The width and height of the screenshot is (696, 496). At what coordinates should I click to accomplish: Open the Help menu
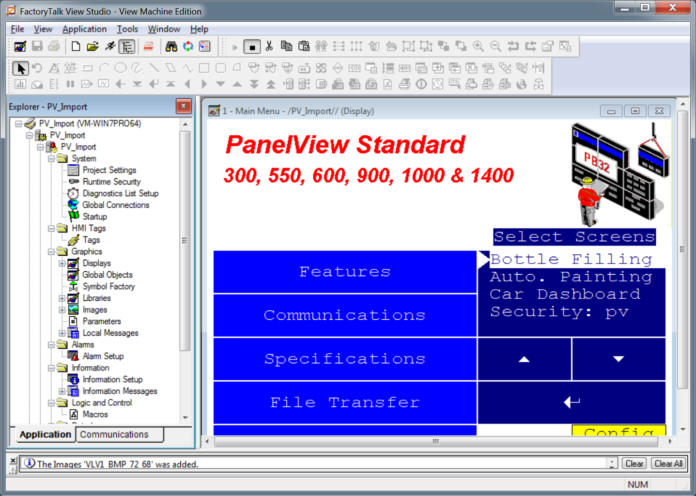(x=199, y=29)
